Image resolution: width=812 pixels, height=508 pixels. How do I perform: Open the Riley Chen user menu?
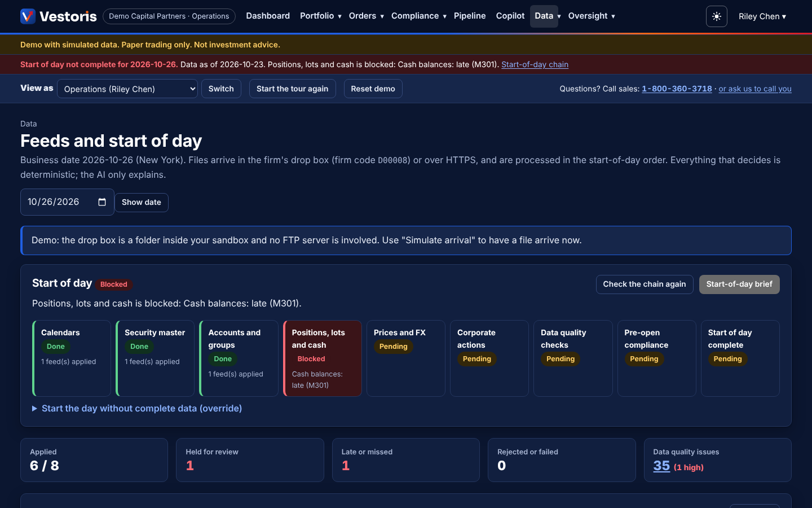point(762,16)
